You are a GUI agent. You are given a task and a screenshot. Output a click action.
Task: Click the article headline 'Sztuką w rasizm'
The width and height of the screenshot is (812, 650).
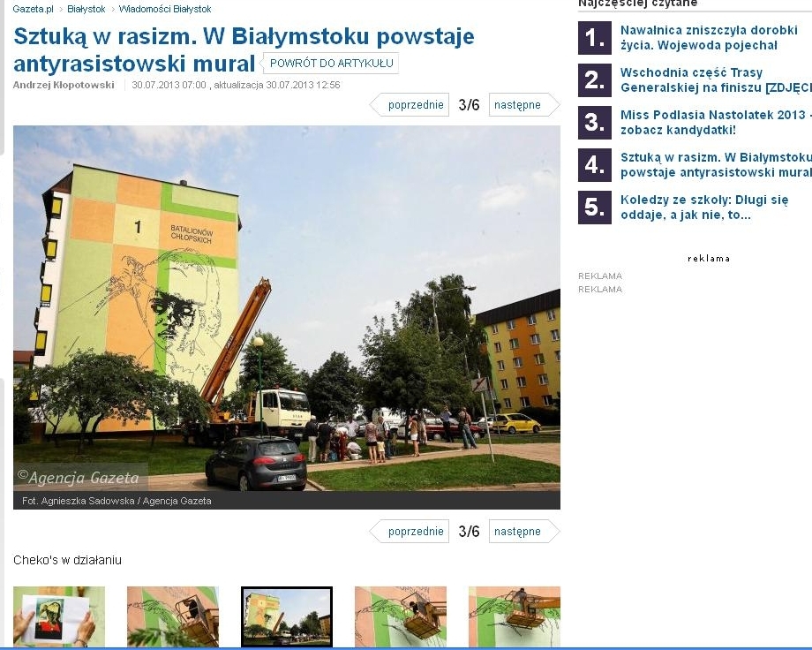tap(244, 49)
